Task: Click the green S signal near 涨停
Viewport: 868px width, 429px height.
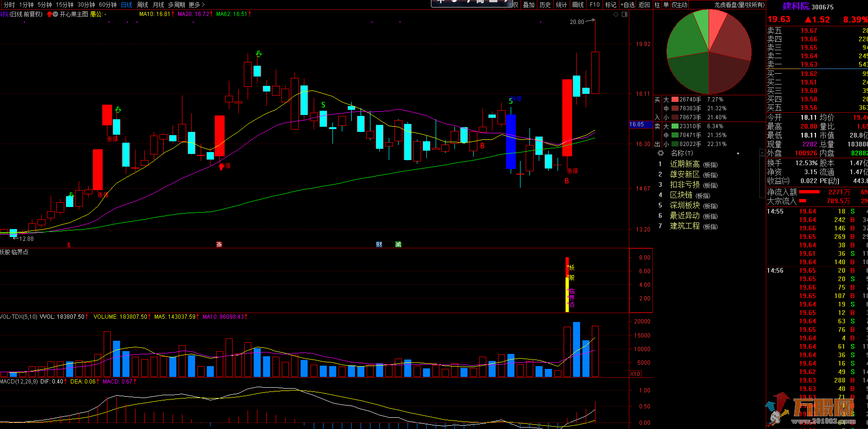Action: coord(511,101)
